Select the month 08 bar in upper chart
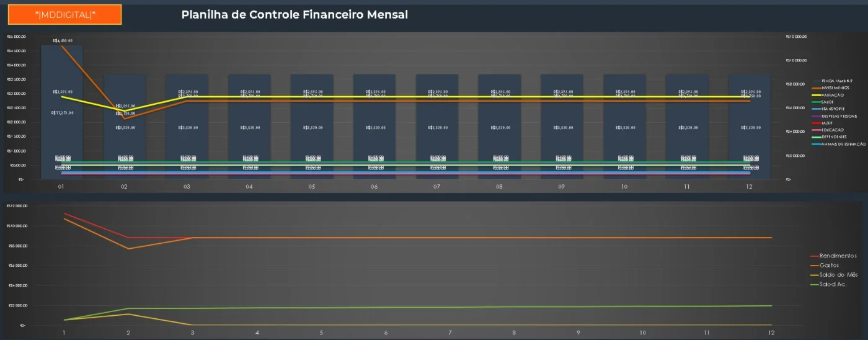This screenshot has height=340, width=868. click(499, 127)
